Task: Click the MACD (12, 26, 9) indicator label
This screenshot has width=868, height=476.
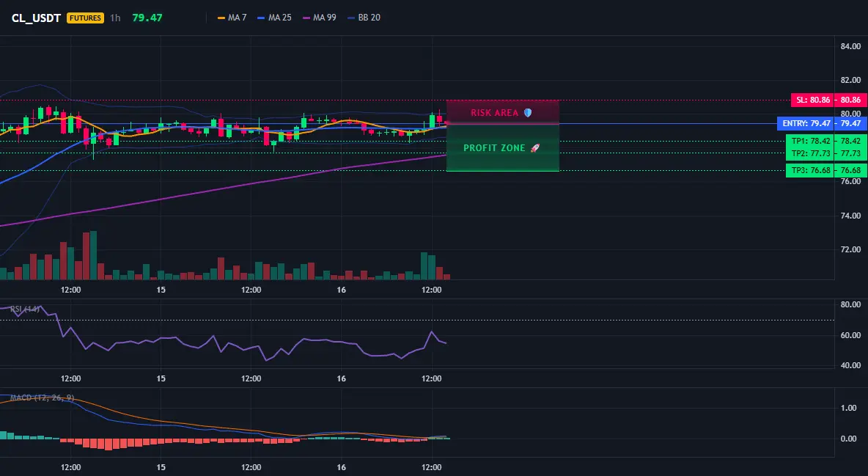Action: [x=42, y=398]
